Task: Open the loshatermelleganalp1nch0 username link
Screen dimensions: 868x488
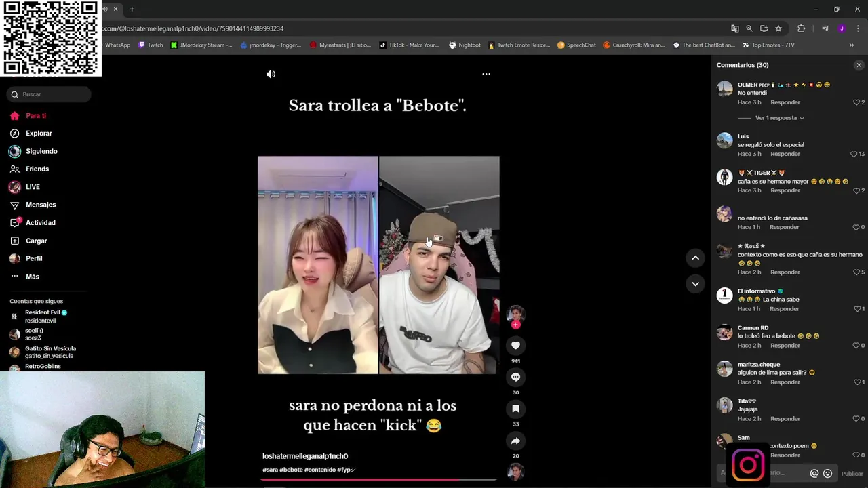Action: point(305,456)
